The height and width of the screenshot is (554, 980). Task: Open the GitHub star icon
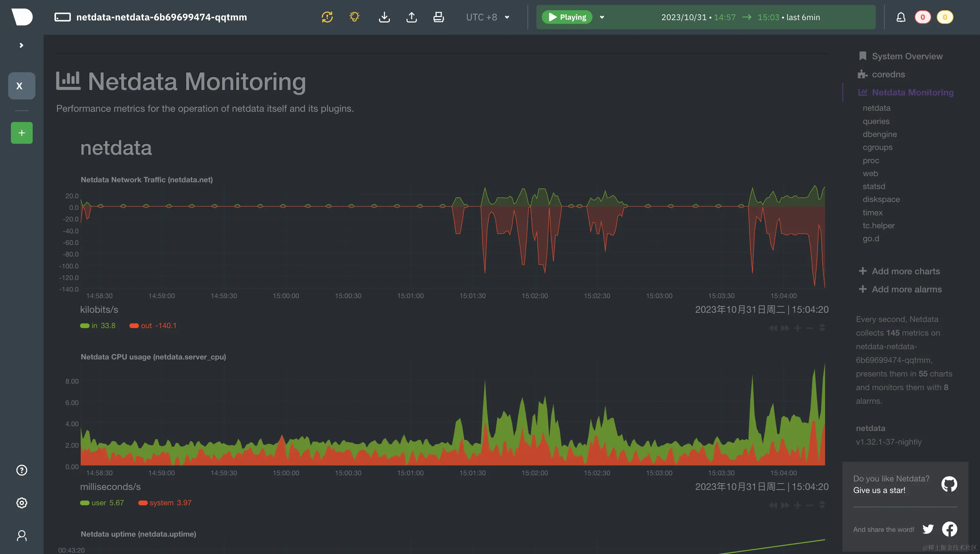coord(949,484)
